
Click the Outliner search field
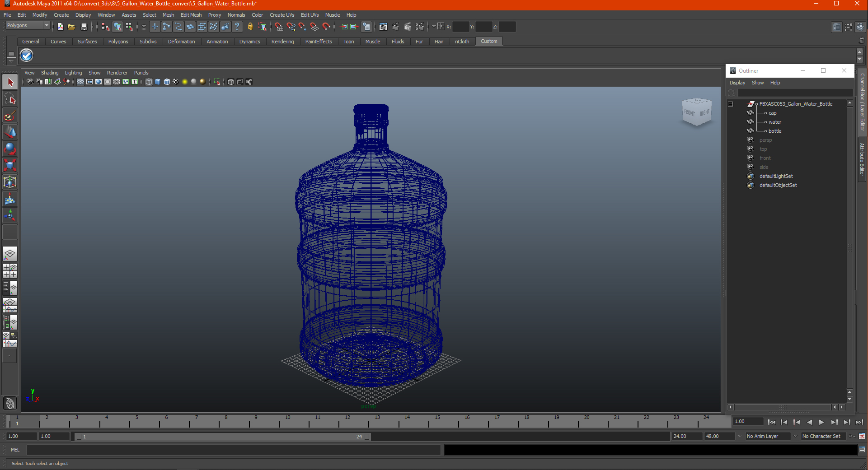coord(795,93)
